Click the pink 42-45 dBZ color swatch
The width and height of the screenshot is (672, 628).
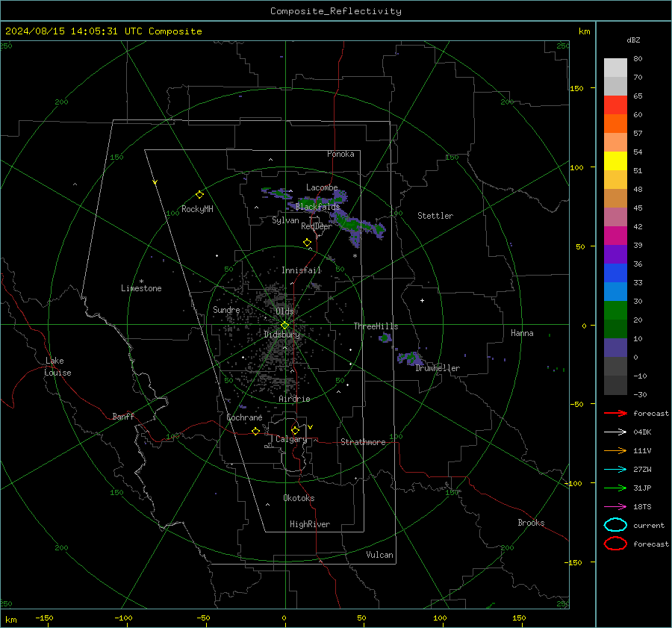(615, 217)
